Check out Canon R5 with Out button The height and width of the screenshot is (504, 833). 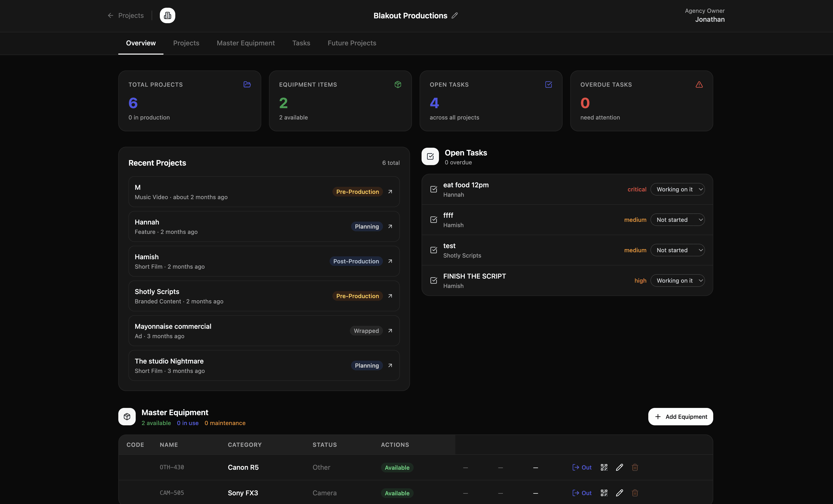coord(582,468)
